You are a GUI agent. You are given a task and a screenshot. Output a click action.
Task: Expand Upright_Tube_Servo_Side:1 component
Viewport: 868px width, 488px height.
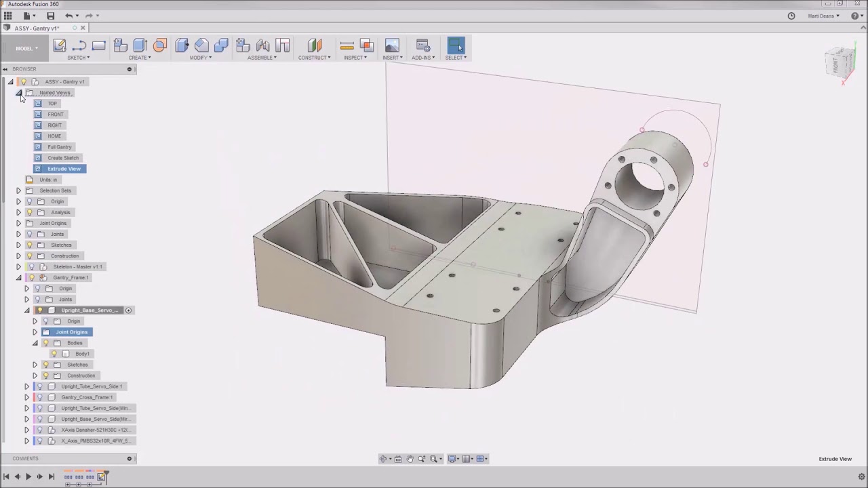[27, 386]
